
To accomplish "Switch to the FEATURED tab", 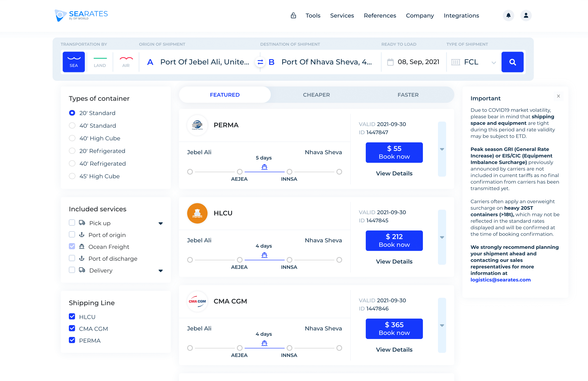I will click(225, 95).
